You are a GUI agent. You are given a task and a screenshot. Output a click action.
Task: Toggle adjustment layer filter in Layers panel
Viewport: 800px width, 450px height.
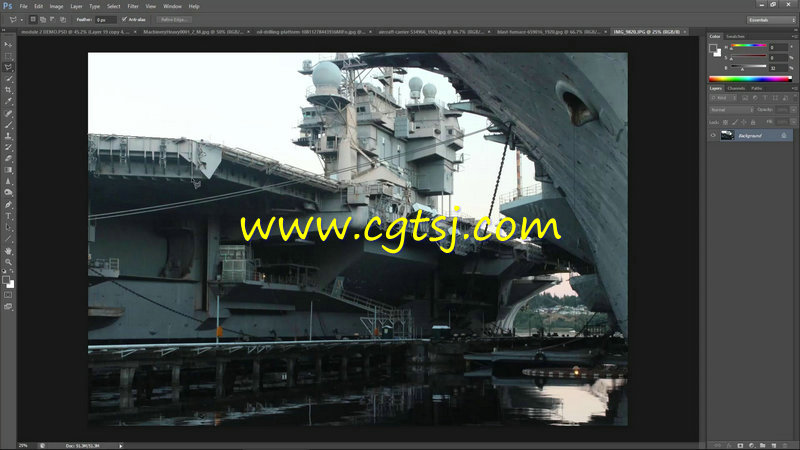tap(755, 97)
